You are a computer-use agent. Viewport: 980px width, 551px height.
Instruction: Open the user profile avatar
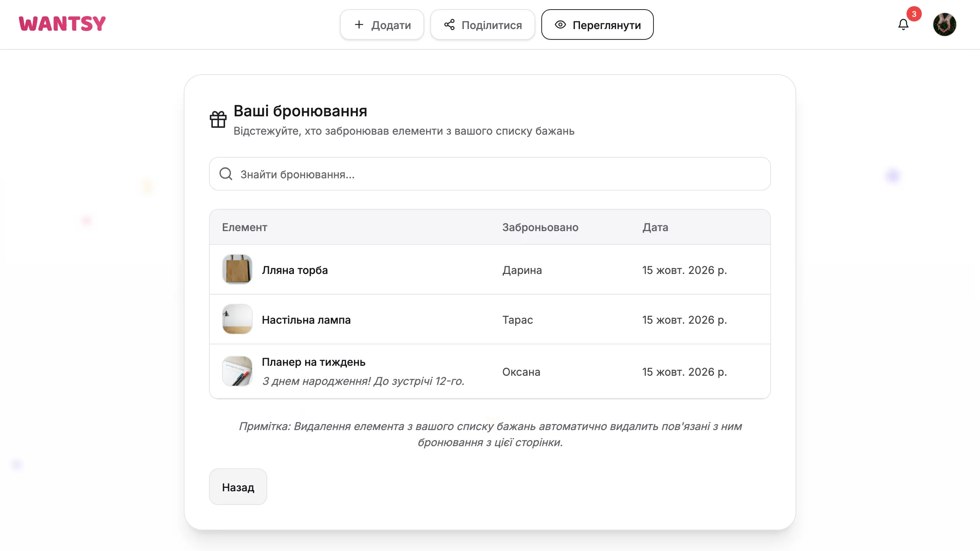tap(944, 24)
